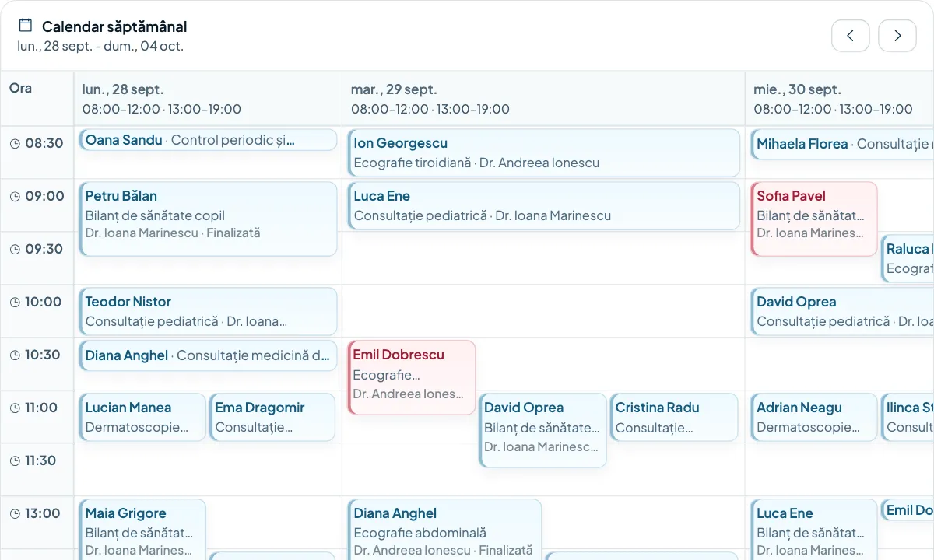Image resolution: width=934 pixels, height=560 pixels.
Task: Open Sofia Pavel's red appointment card
Action: click(x=814, y=219)
